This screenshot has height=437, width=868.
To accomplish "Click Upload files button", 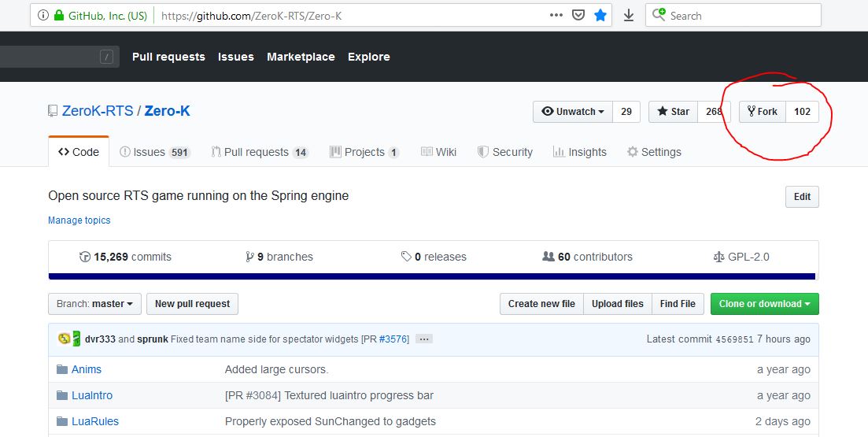I will click(617, 303).
